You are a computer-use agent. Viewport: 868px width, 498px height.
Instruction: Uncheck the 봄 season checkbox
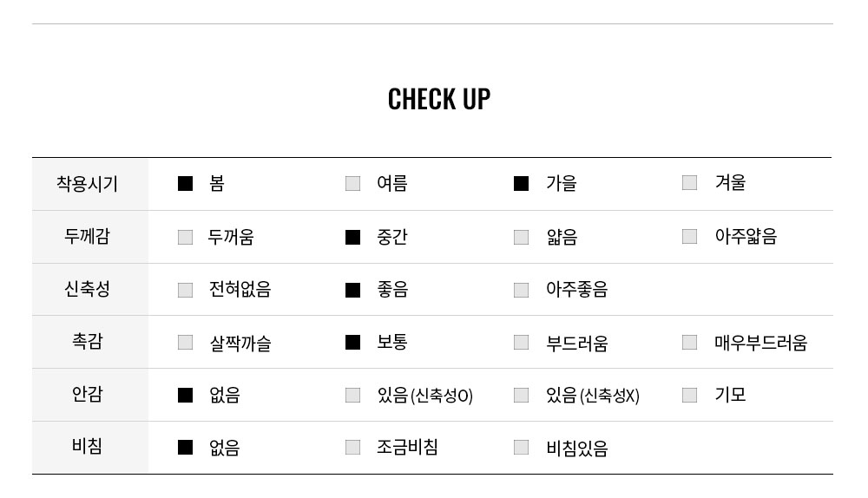186,183
